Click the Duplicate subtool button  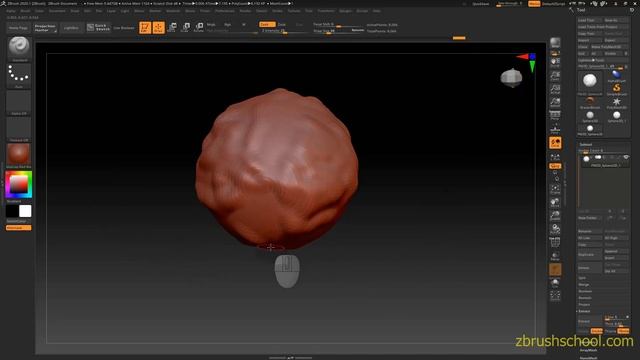point(589,255)
